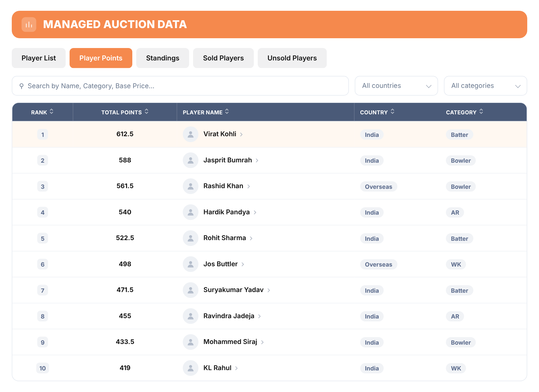Go to the Sold Players tab
Viewport: 539px width, 392px height.
(223, 58)
